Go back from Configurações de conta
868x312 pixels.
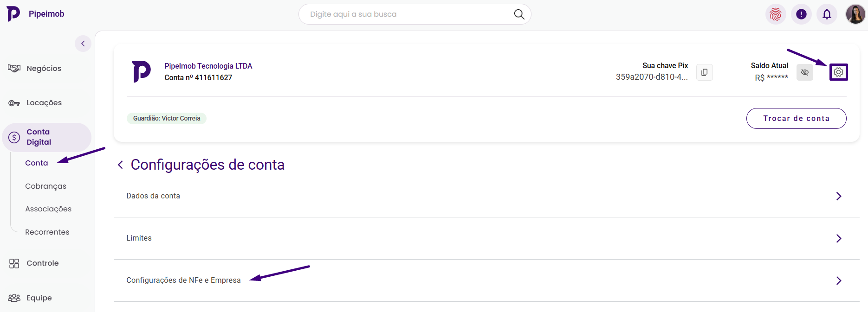120,165
